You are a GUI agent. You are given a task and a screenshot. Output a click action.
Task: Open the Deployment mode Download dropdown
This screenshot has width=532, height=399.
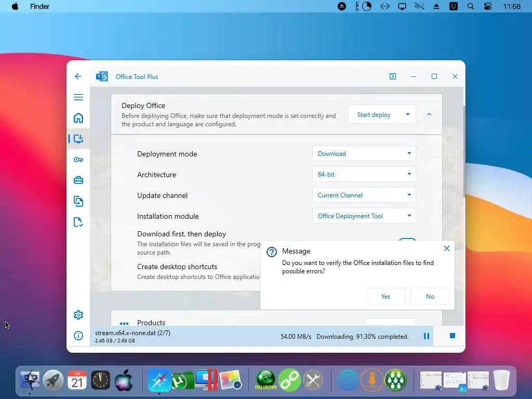point(364,153)
